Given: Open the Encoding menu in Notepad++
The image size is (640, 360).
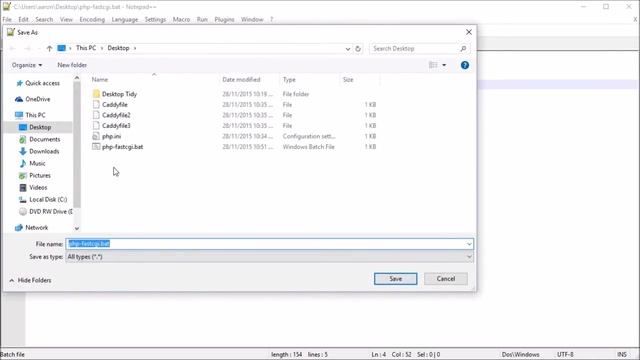Looking at the screenshot, I should pos(92,19).
